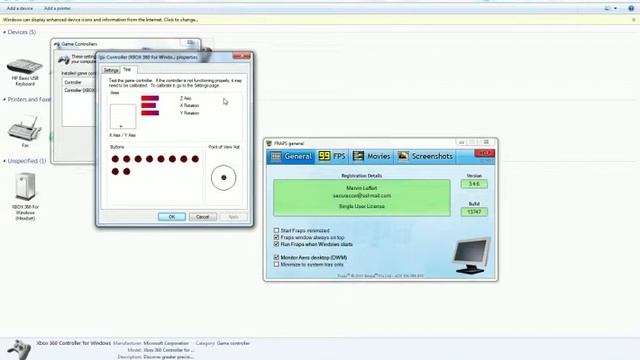Click the Point of View Hat circle

(224, 178)
